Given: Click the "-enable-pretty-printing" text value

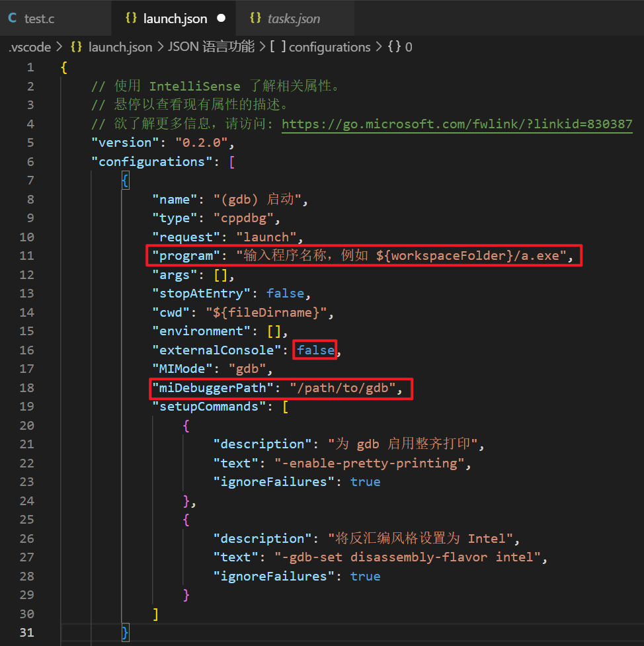Looking at the screenshot, I should (370, 464).
